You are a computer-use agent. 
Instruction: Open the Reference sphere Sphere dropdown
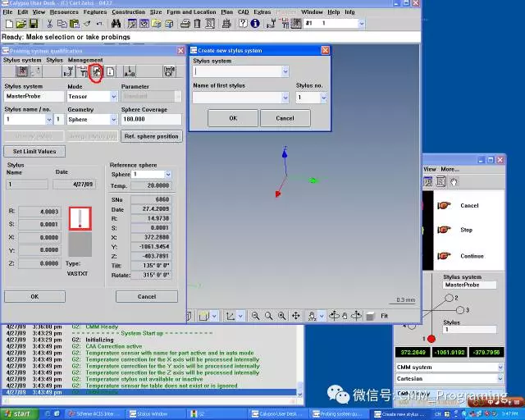(168, 174)
